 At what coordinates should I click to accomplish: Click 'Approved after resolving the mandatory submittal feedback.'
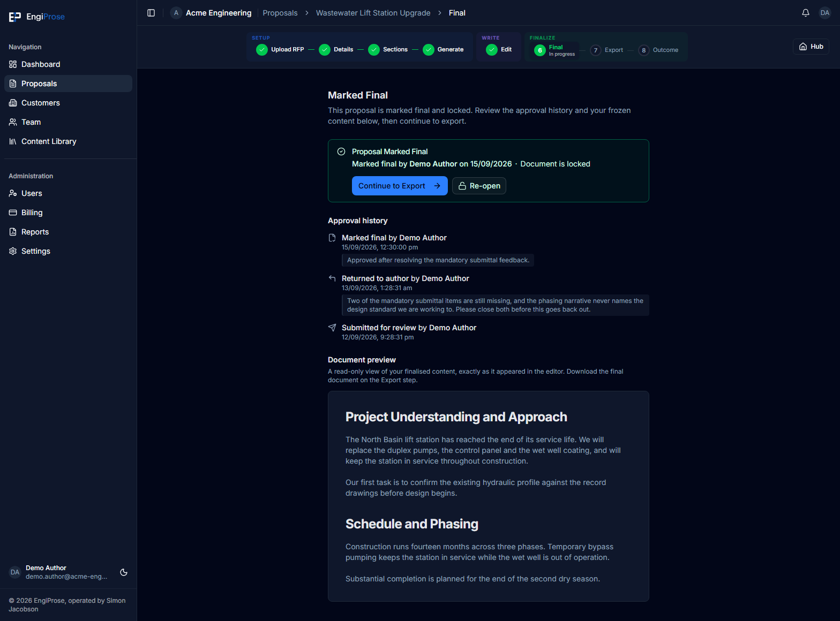438,260
